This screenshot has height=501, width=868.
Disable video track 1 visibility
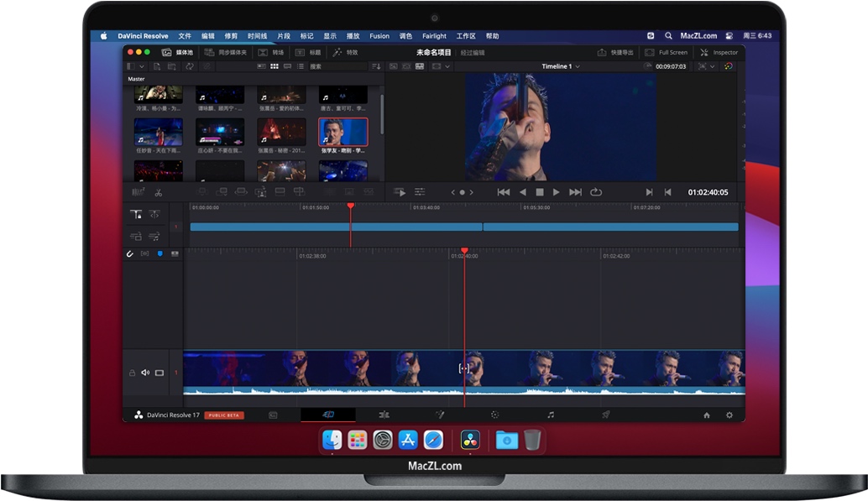pos(159,373)
